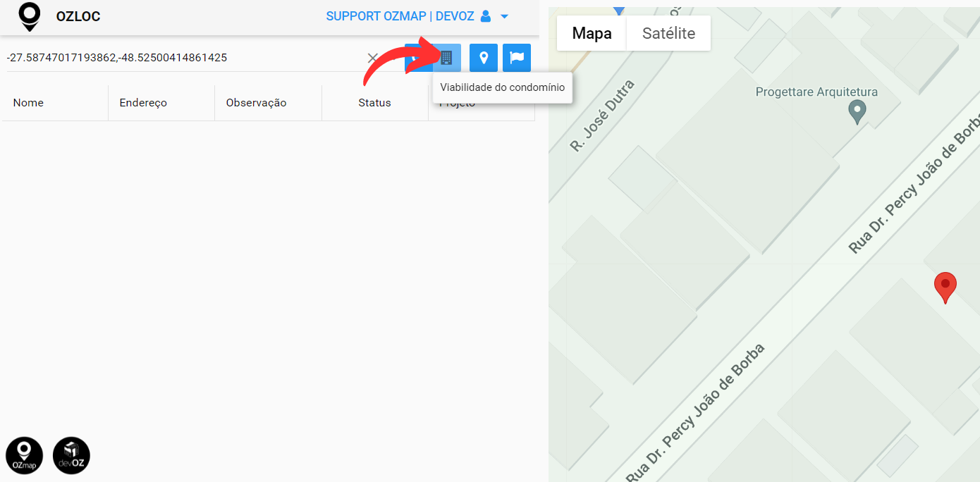Expand the account dropdown arrow
Screen dimensions: 980x482
point(504,16)
